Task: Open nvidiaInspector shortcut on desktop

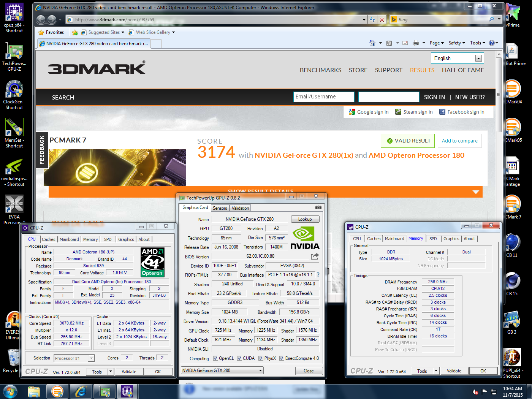Action: pyautogui.click(x=14, y=172)
